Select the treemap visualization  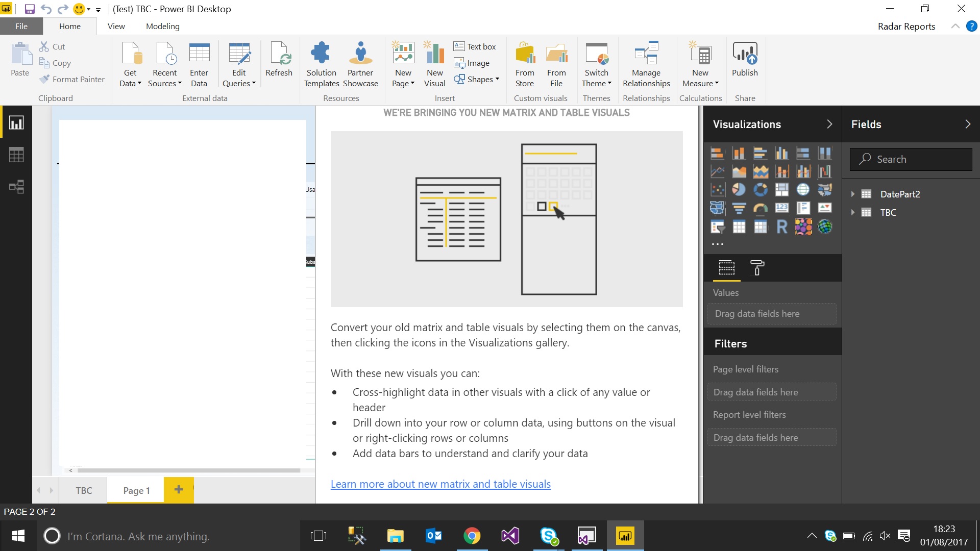tap(781, 190)
